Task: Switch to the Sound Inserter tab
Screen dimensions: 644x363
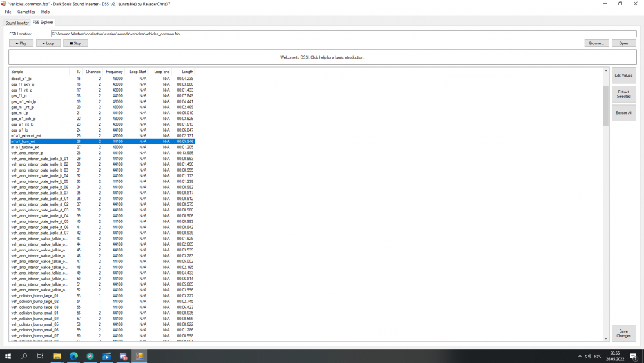Action: point(17,23)
